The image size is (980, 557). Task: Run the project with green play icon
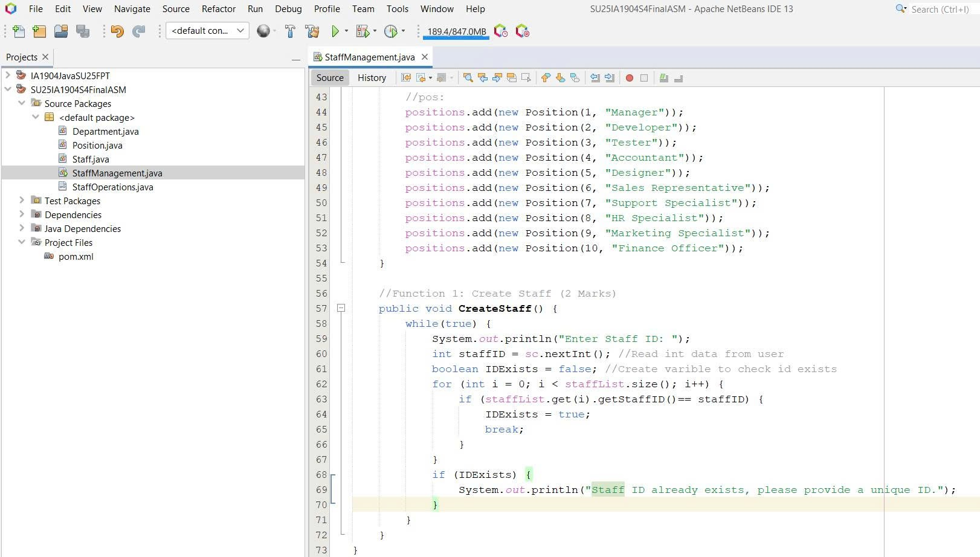tap(335, 31)
